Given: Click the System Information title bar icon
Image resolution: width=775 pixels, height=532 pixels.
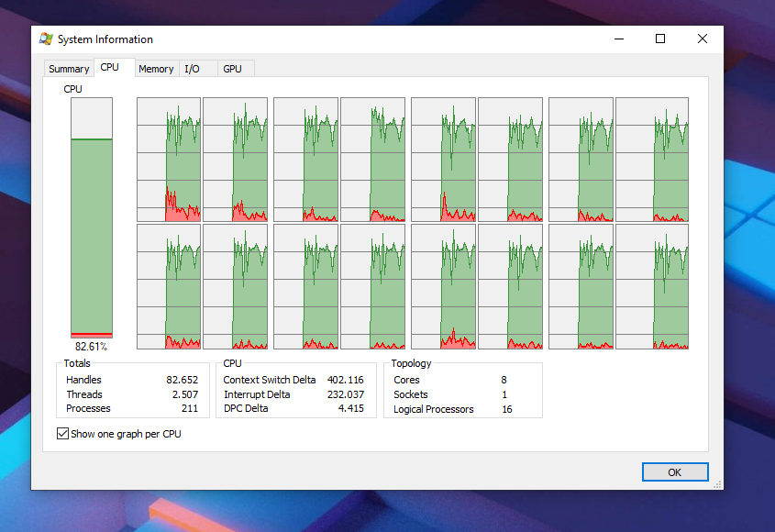Looking at the screenshot, I should point(46,39).
